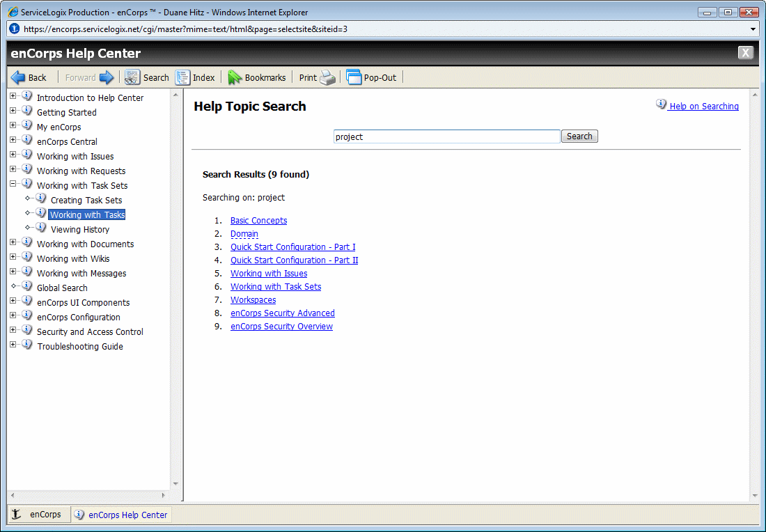This screenshot has width=766, height=532.
Task: Click the security info icon in address bar
Action: (x=15, y=29)
